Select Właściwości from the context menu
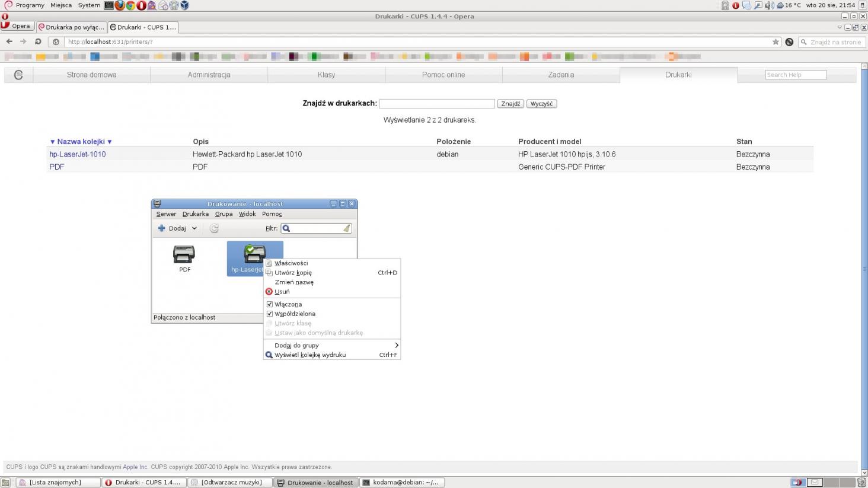Image resolution: width=868 pixels, height=488 pixels. point(291,263)
